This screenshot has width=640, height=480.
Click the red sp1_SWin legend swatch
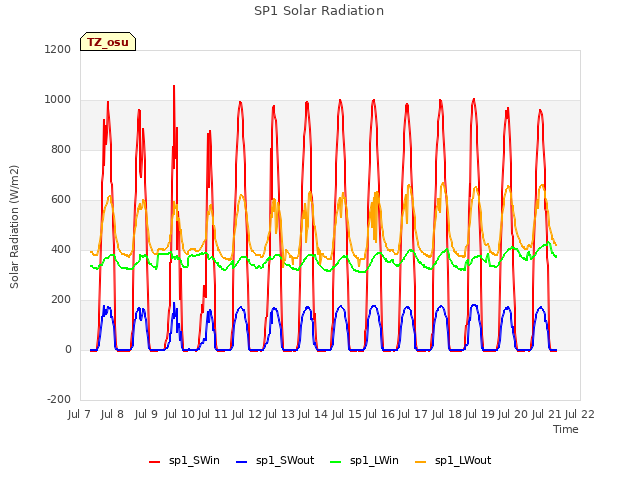click(154, 462)
